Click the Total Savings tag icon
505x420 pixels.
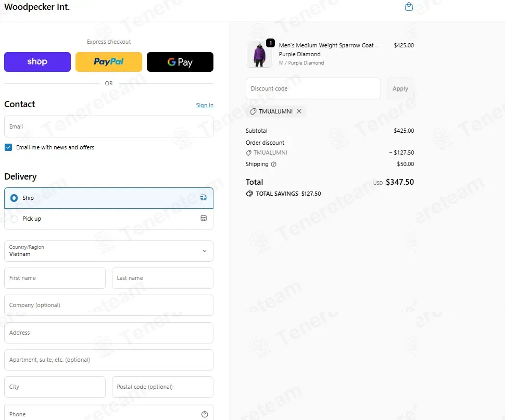point(249,194)
